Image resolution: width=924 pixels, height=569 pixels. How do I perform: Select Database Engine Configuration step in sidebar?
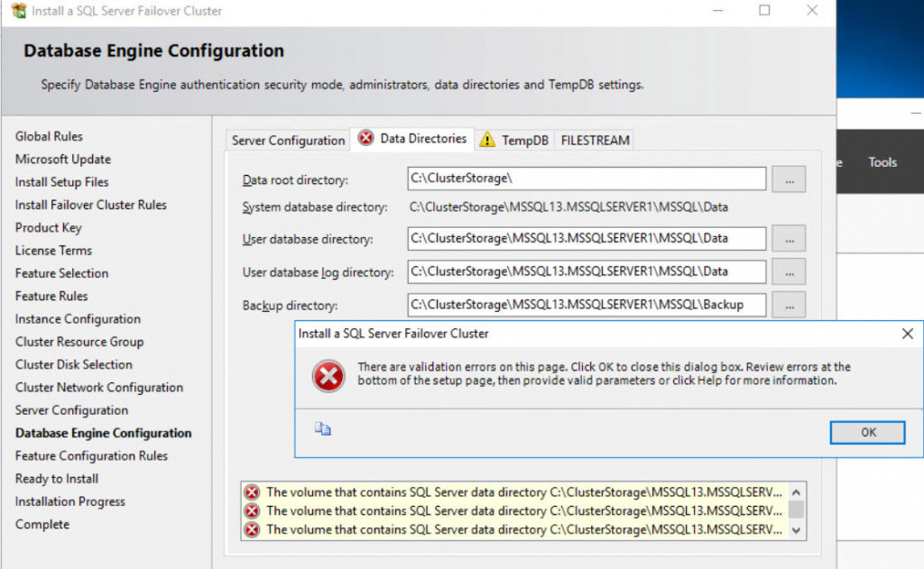103,433
